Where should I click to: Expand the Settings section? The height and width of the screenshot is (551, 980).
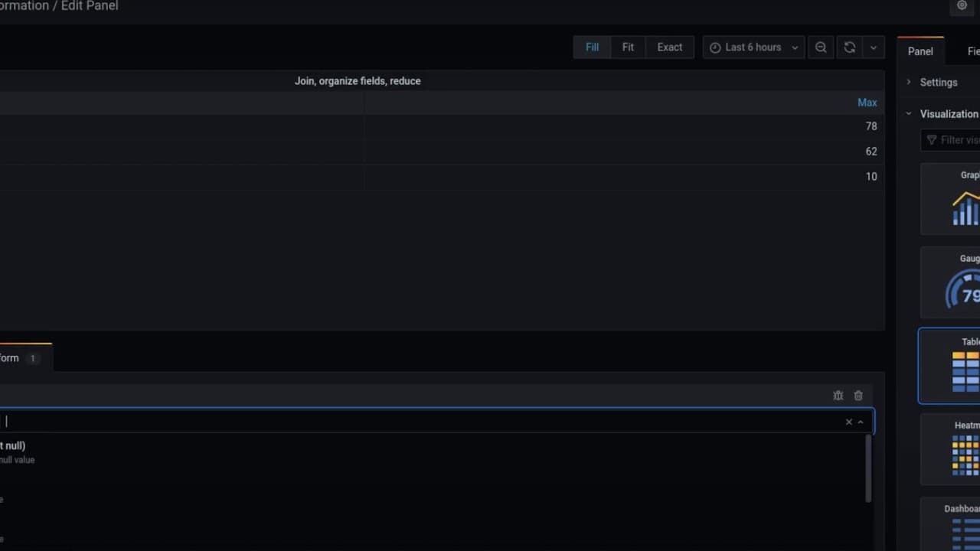point(938,82)
